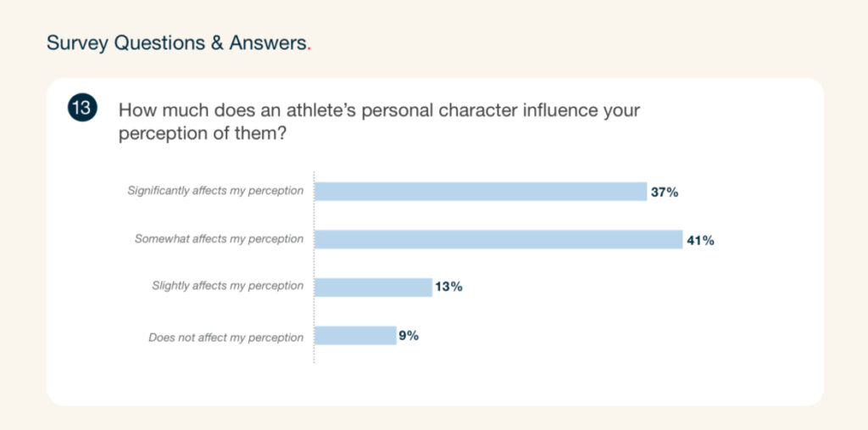Select the 'Significantly affects my perception' label
The height and width of the screenshot is (430, 868).
(x=215, y=191)
